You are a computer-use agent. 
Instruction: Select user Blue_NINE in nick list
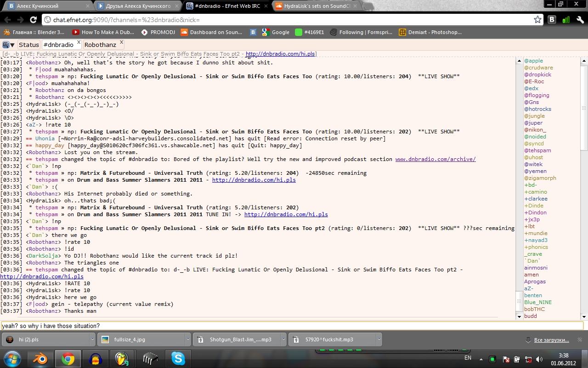tap(538, 302)
